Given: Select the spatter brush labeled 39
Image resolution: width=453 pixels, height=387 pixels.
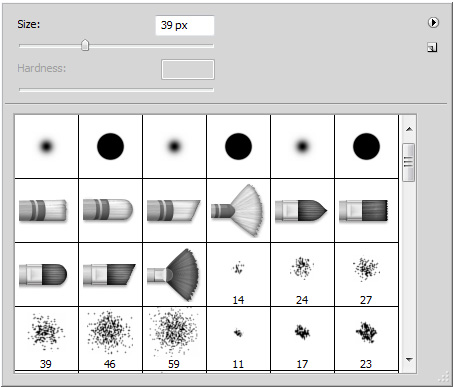Looking at the screenshot, I should (x=46, y=339).
